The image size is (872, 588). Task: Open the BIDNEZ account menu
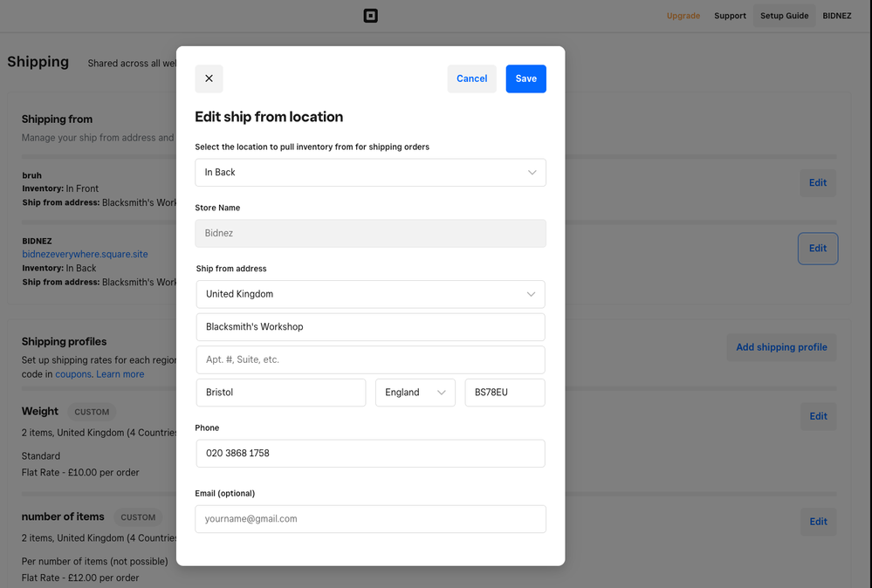(x=836, y=15)
